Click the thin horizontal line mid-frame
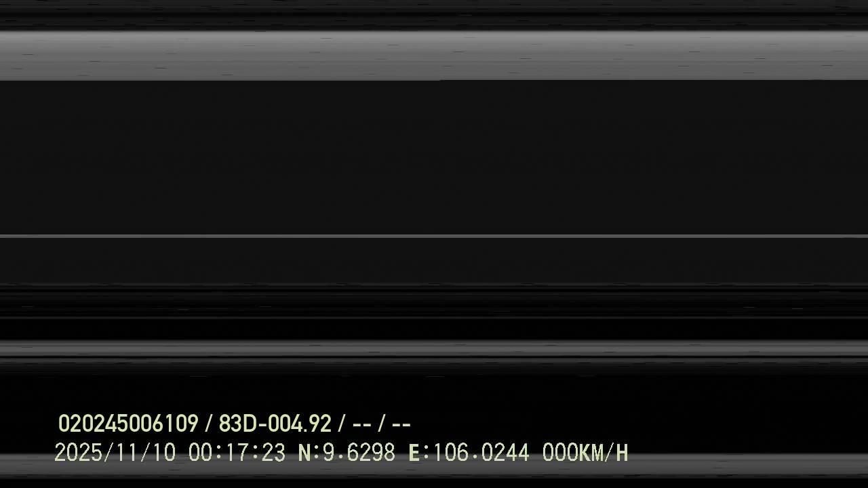The width and height of the screenshot is (868, 488). 434,236
